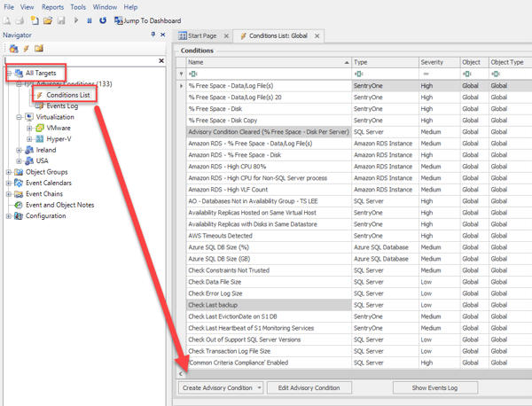Click the VMware icon in tree
The image size is (532, 406).
coord(40,128)
